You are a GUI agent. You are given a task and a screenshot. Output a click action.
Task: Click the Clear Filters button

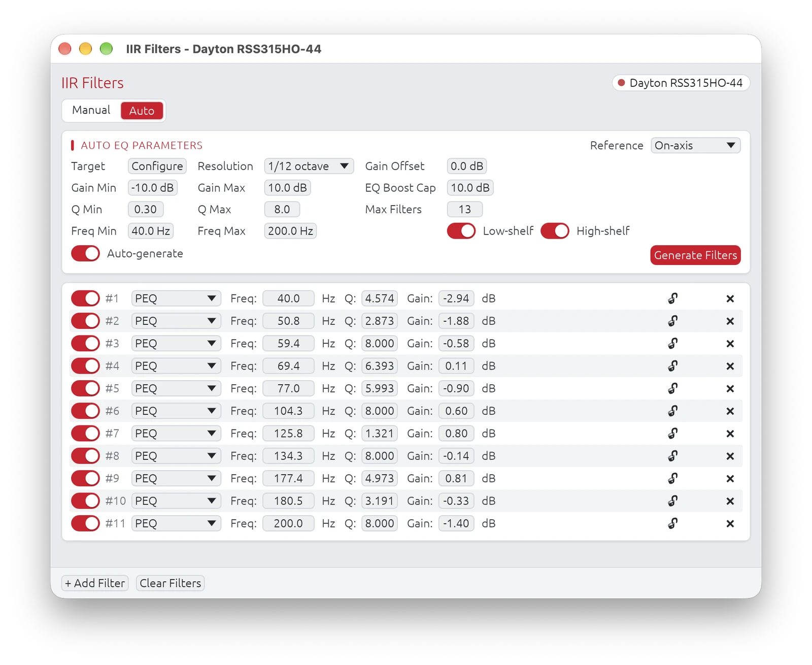tap(171, 583)
